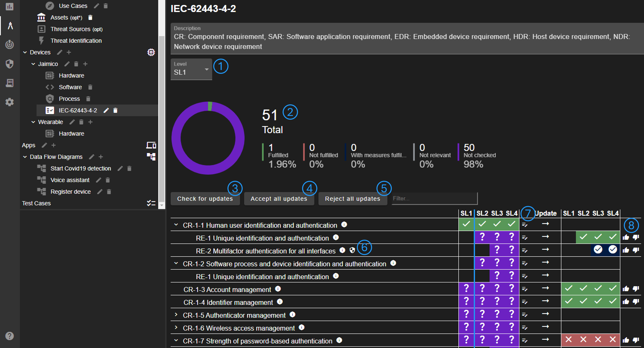Open the Start Covid19 detection diagram
Viewport: 644px width, 348px height.
(x=80, y=169)
